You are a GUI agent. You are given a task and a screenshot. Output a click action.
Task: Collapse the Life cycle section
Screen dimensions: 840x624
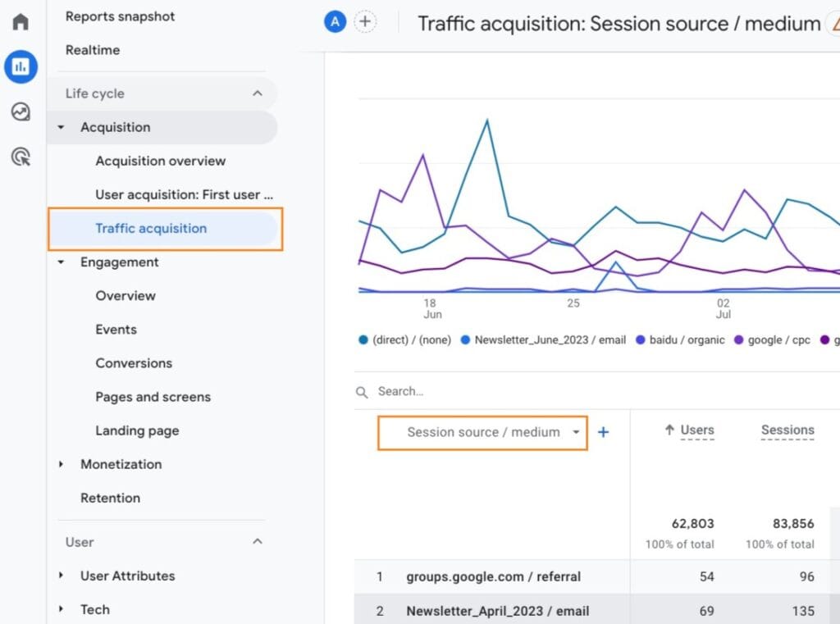click(x=258, y=93)
